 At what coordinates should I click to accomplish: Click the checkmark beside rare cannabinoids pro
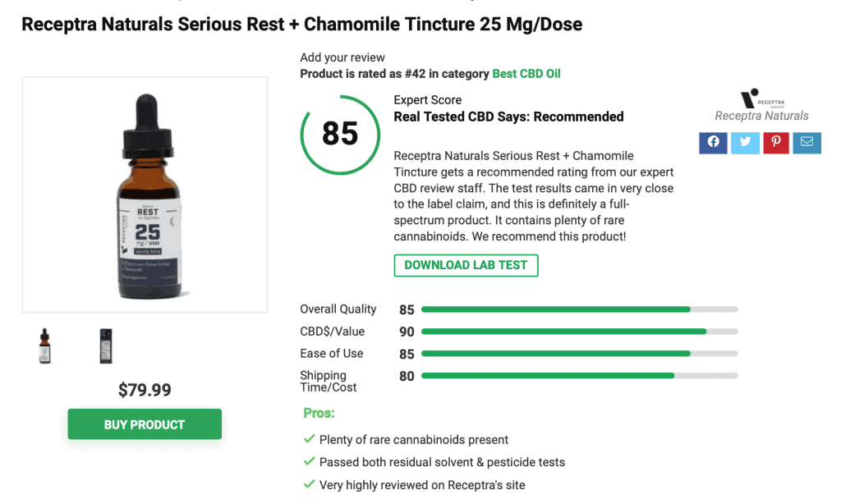[x=306, y=439]
